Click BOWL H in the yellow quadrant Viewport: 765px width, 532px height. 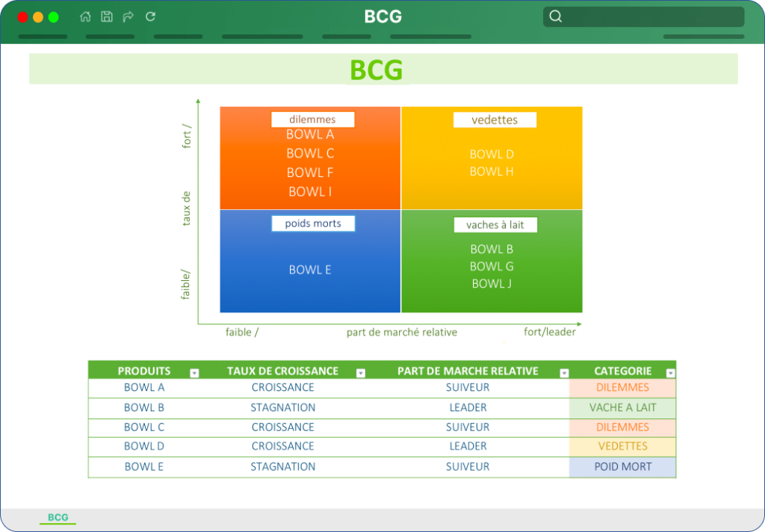point(492,171)
